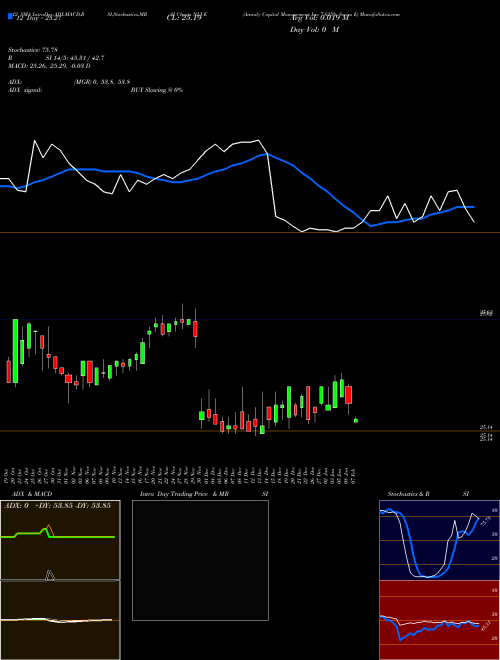
Task: Select the 'SI 14/3: 45.31 / 42.7' value
Action: tap(75, 58)
